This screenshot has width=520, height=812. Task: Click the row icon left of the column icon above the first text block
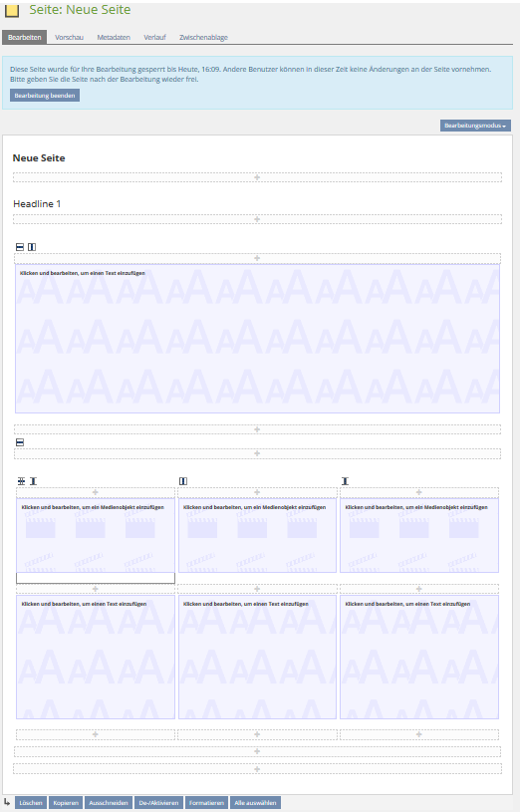coord(20,247)
